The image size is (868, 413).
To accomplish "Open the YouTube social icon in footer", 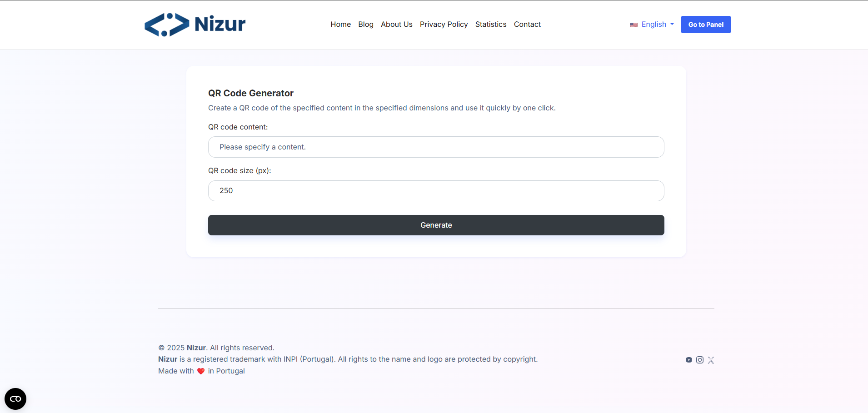I will tap(689, 360).
